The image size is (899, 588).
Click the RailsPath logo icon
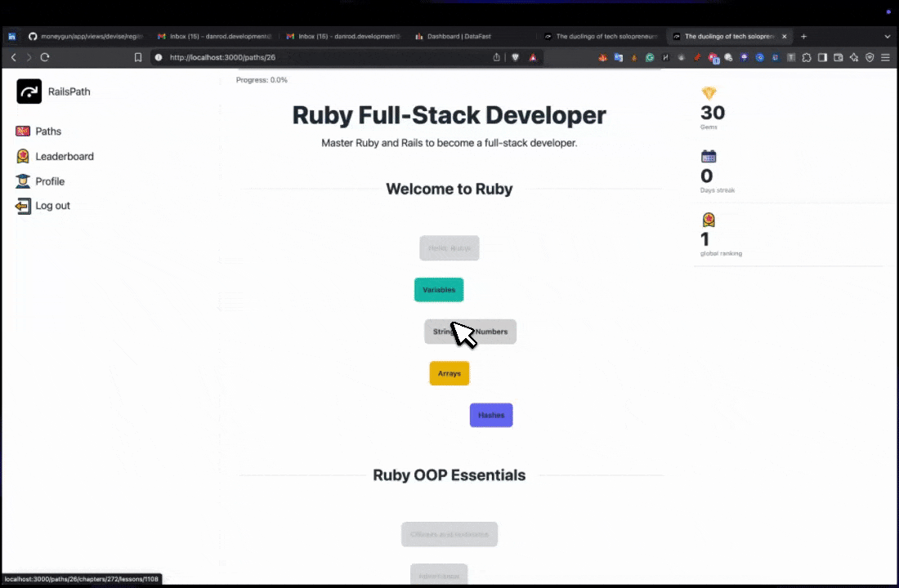[x=29, y=91]
